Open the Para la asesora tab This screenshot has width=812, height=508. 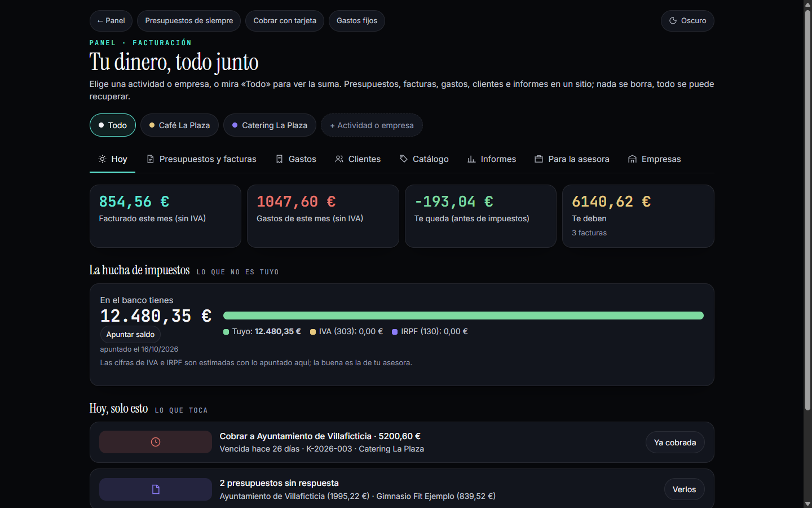(x=572, y=159)
